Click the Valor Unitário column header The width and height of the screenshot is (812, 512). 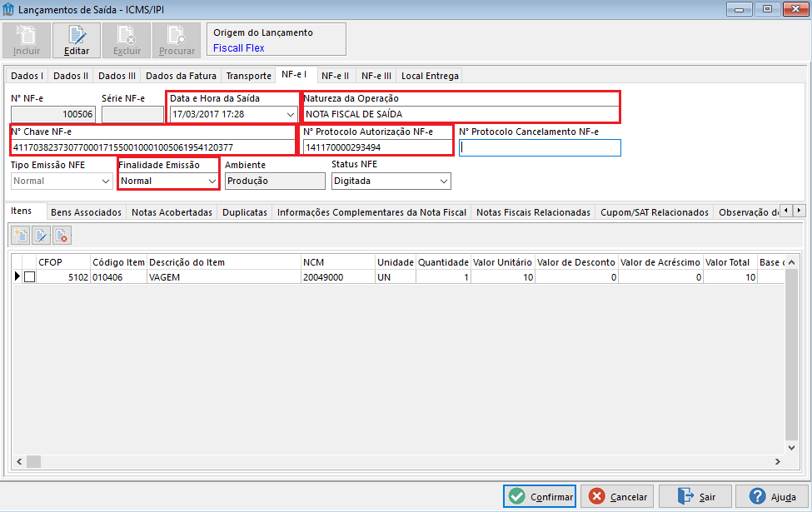click(x=502, y=262)
